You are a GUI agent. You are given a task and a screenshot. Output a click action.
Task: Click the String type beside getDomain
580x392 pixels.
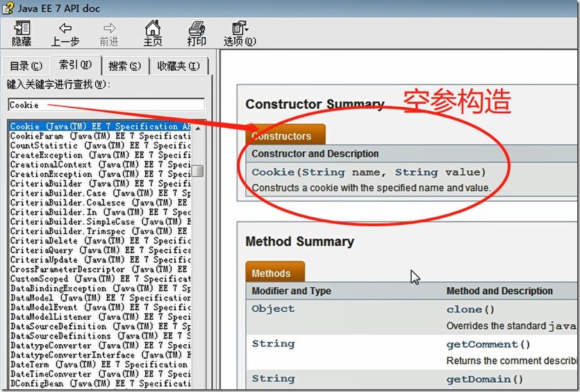tap(274, 379)
